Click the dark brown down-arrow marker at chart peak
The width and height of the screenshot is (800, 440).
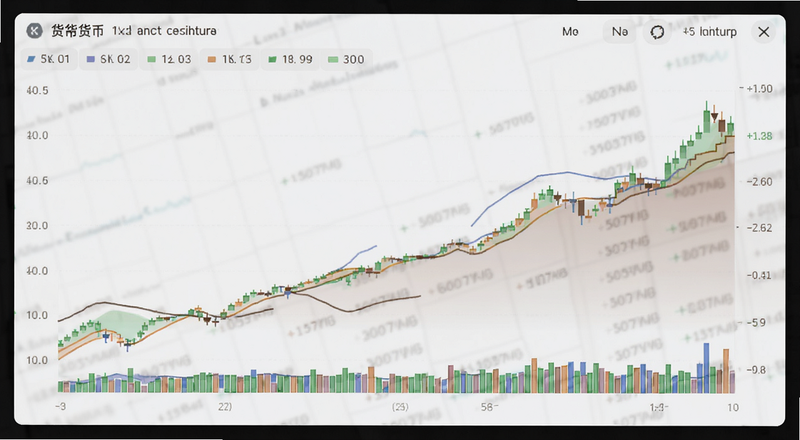pyautogui.click(x=714, y=115)
